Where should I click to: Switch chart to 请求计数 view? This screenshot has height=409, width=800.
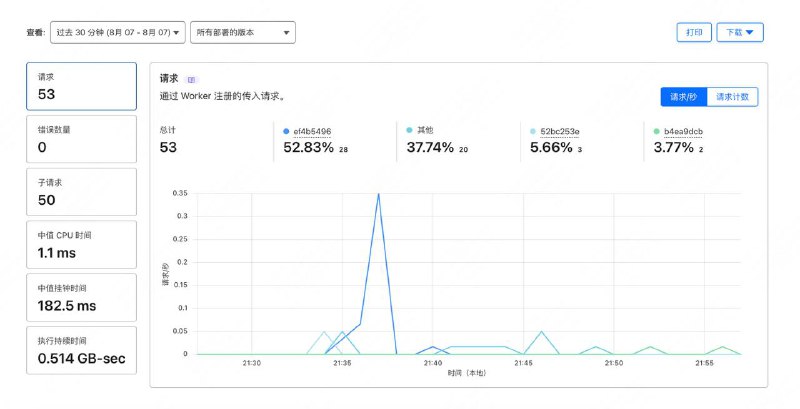coord(734,97)
